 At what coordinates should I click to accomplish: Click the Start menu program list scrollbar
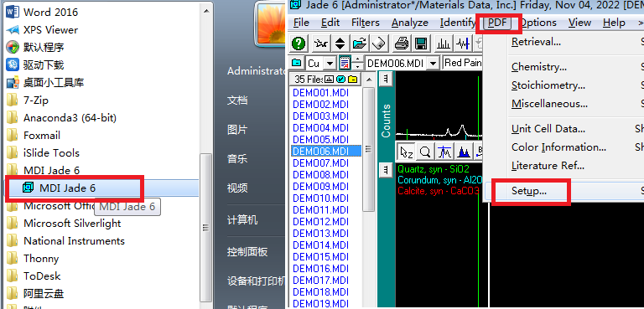[205, 227]
